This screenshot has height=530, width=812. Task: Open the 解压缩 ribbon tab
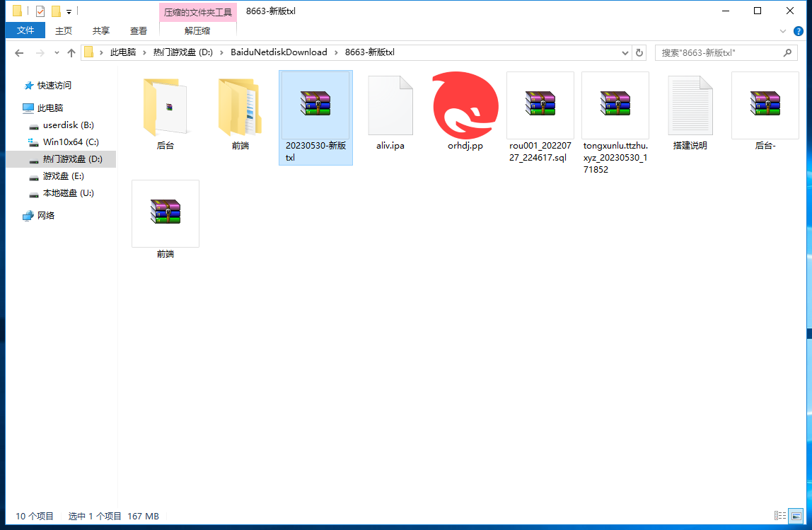(197, 30)
